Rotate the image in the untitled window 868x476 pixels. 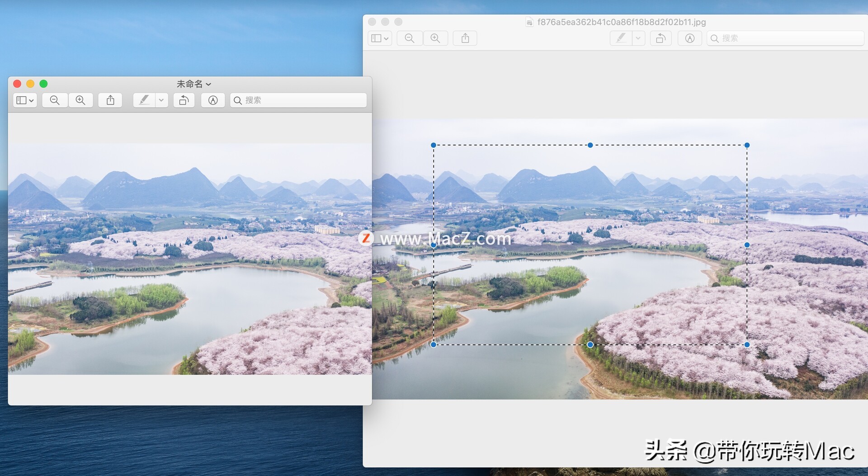point(184,100)
